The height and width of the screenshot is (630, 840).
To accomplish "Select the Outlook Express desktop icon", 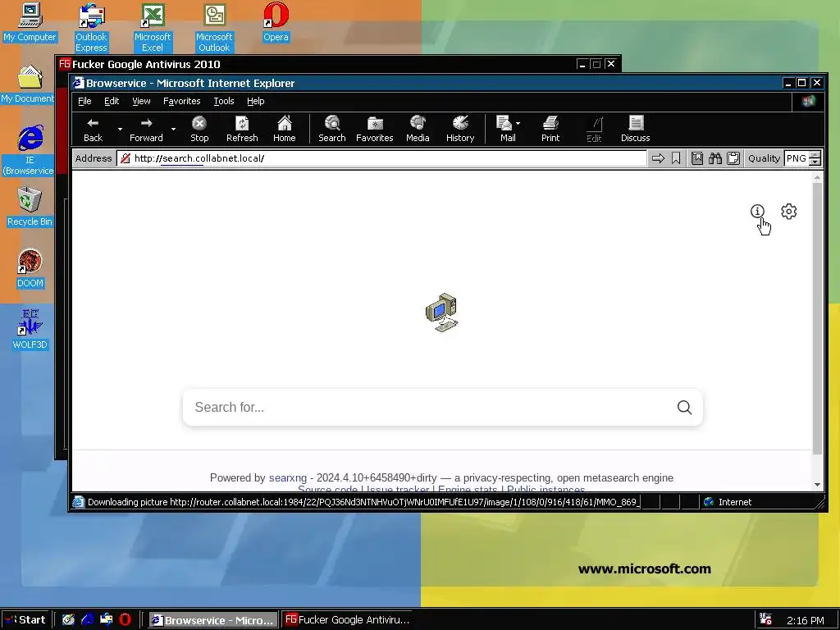I will point(91,27).
